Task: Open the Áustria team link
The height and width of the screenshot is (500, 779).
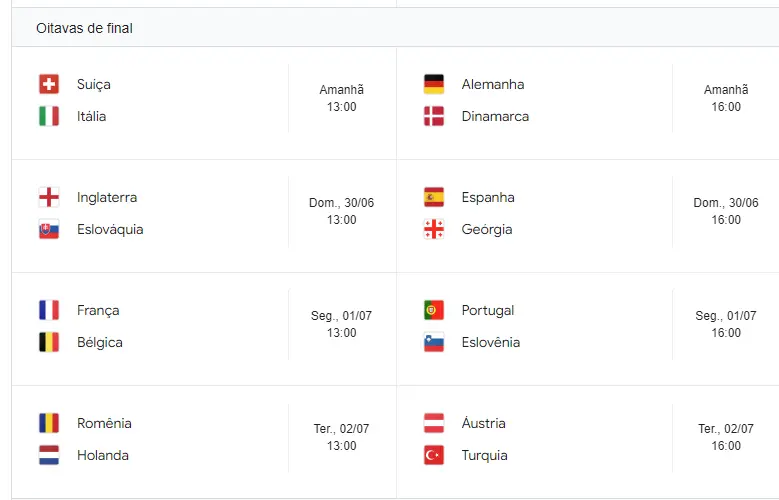Action: click(484, 423)
